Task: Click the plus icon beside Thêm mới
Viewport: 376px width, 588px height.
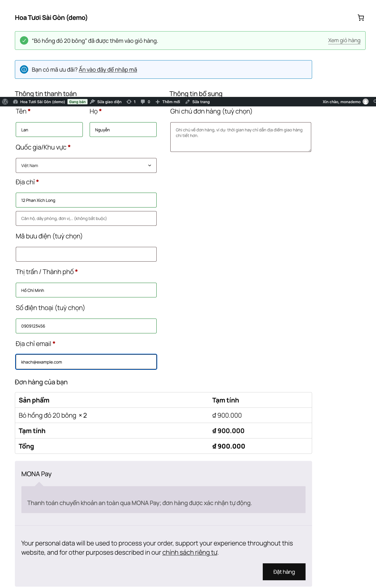Action: (x=158, y=102)
